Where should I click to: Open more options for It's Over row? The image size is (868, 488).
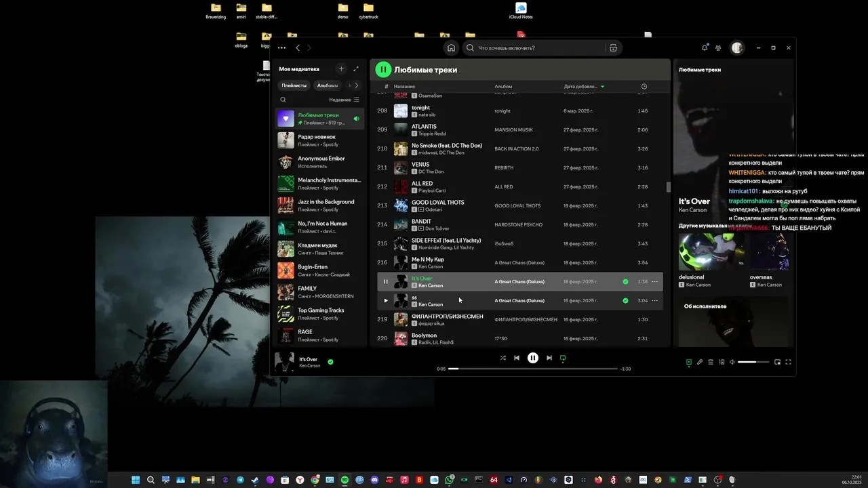[x=654, y=281]
